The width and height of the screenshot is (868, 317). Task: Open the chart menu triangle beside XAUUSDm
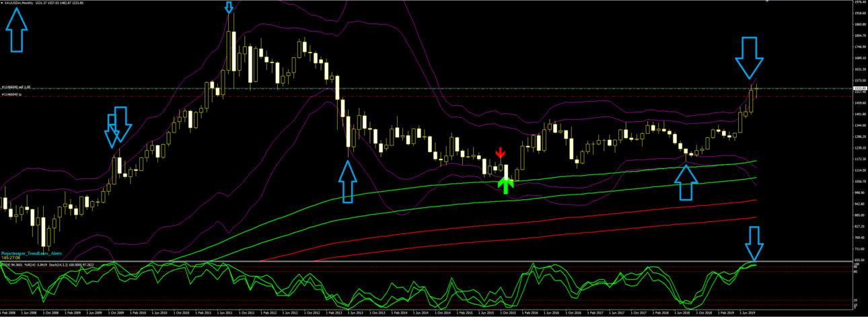click(2, 3)
